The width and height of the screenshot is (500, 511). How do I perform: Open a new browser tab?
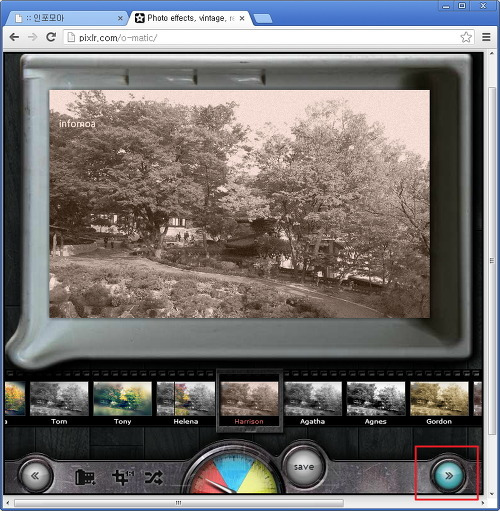pyautogui.click(x=263, y=19)
